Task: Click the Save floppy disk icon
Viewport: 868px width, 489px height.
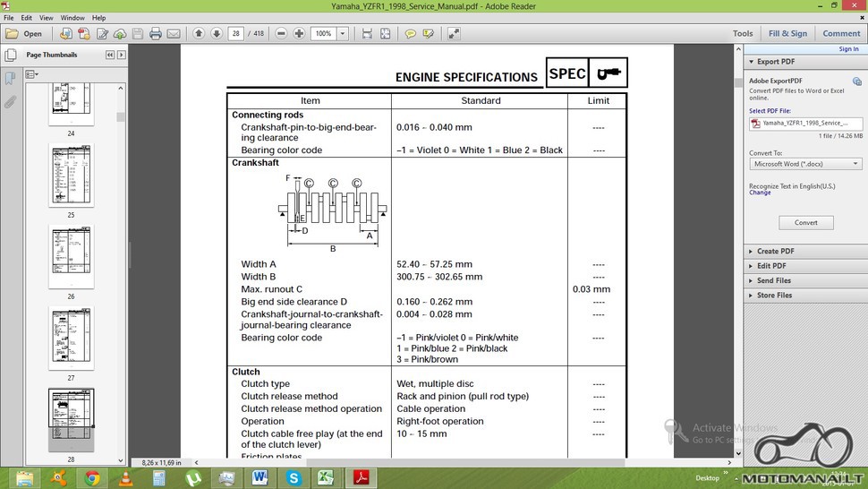Action: (x=138, y=34)
